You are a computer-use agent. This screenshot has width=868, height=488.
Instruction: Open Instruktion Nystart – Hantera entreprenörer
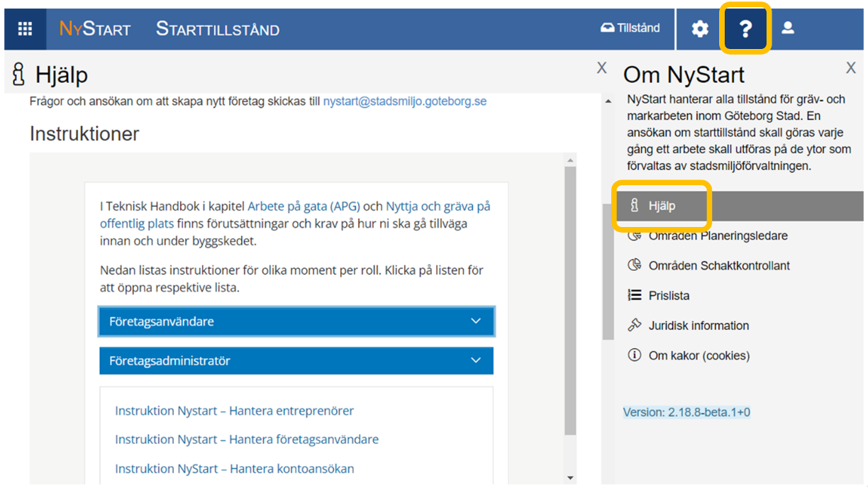[x=234, y=411]
